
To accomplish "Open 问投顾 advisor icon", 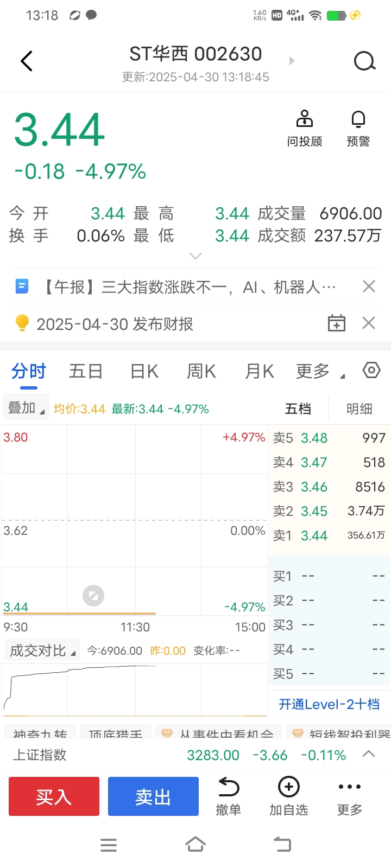I will click(305, 128).
